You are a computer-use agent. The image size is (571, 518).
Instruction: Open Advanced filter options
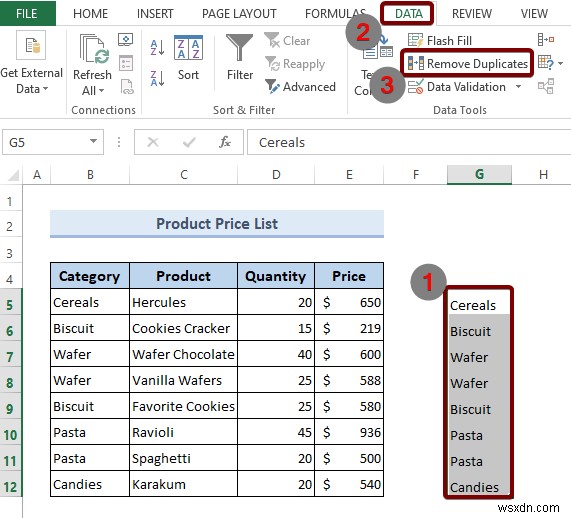[x=300, y=87]
